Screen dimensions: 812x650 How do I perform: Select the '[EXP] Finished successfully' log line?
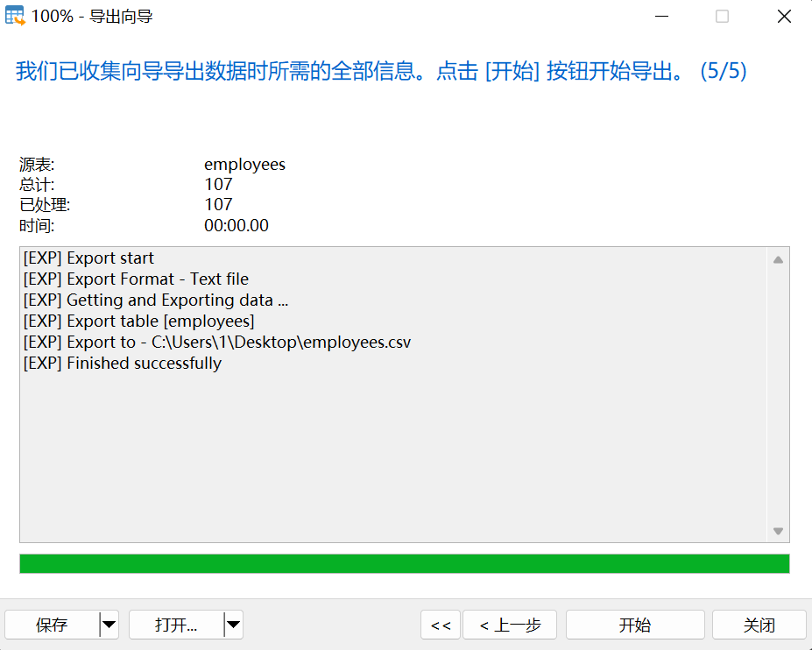(x=120, y=363)
